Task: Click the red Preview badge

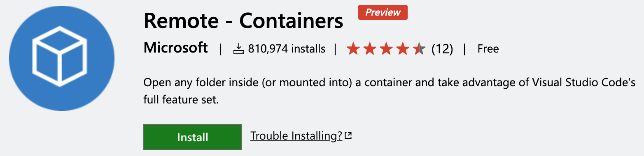Action: pyautogui.click(x=383, y=12)
